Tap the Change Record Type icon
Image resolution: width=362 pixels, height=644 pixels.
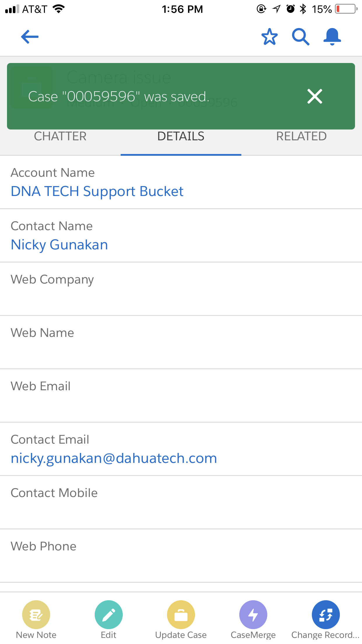[x=326, y=615]
